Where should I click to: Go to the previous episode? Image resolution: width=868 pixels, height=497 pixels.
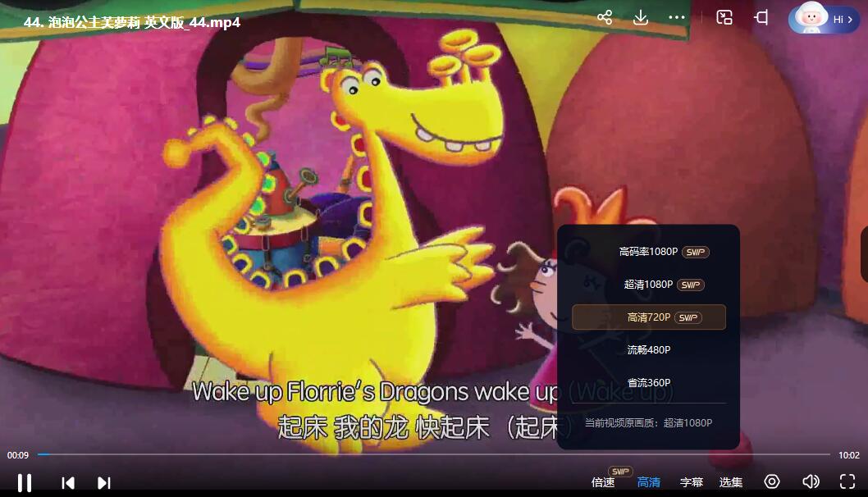68,482
